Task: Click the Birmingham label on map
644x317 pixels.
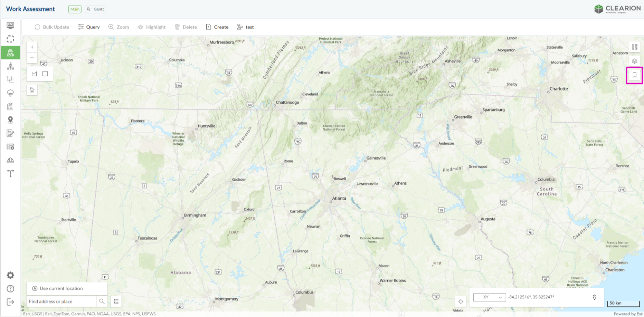Action: (195, 215)
